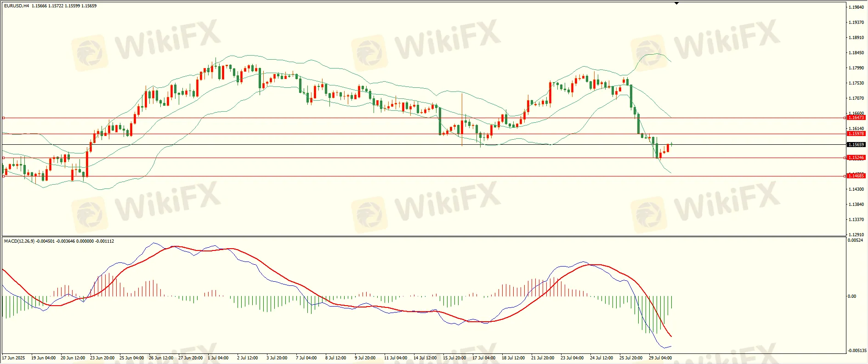
Task: Click the 9 Jul 20:00 time label
Action: click(x=365, y=358)
